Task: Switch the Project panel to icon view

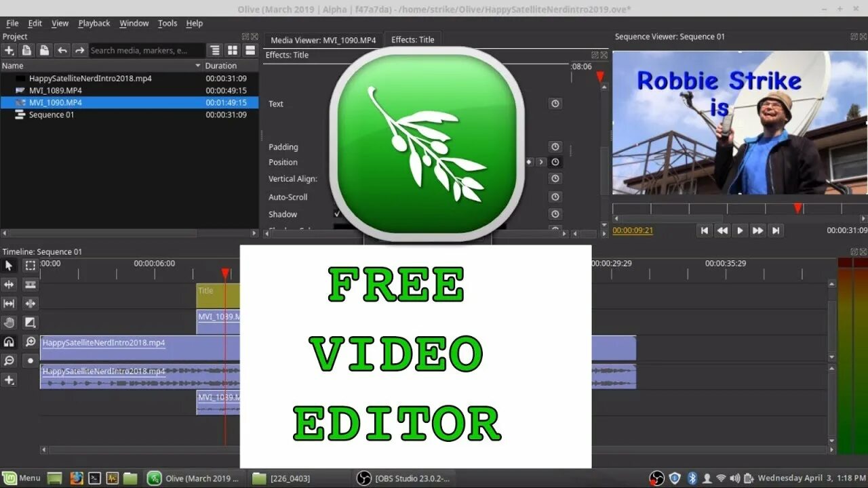Action: tap(233, 50)
